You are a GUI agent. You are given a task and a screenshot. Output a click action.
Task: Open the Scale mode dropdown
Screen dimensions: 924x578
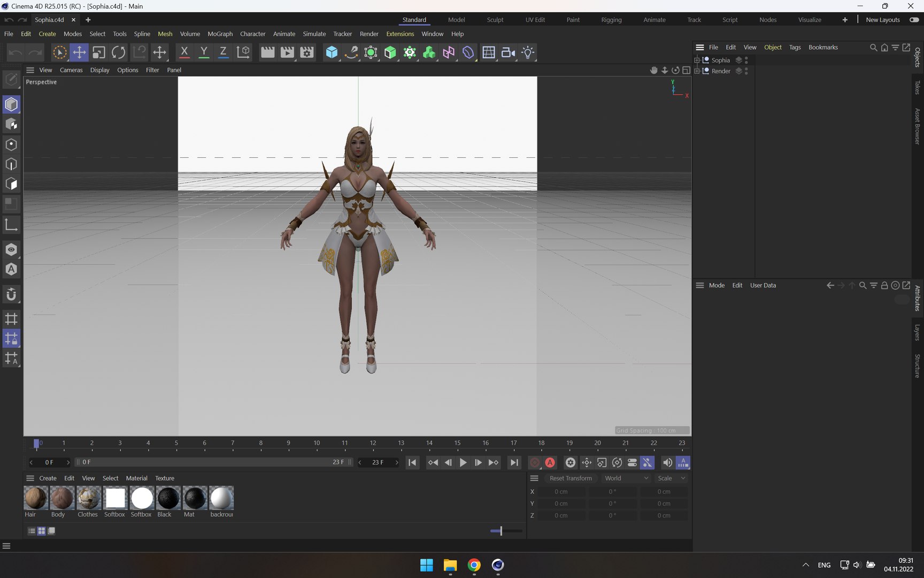pyautogui.click(x=671, y=478)
